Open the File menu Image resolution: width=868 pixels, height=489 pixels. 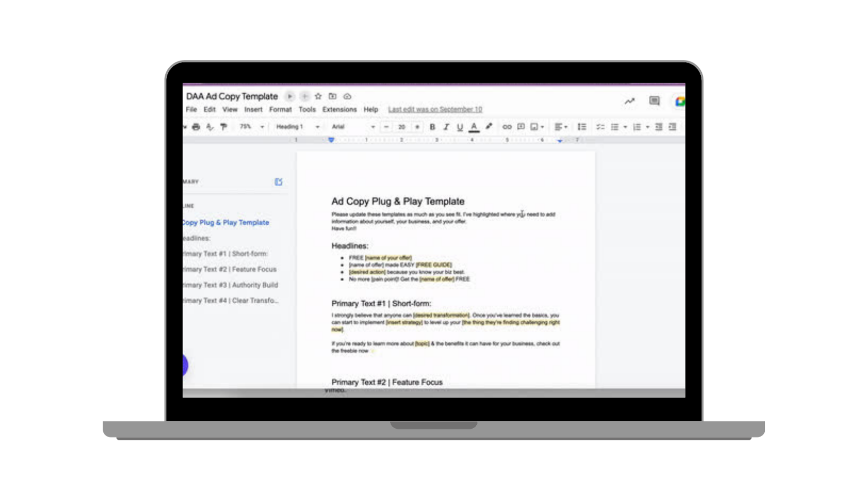pos(191,110)
